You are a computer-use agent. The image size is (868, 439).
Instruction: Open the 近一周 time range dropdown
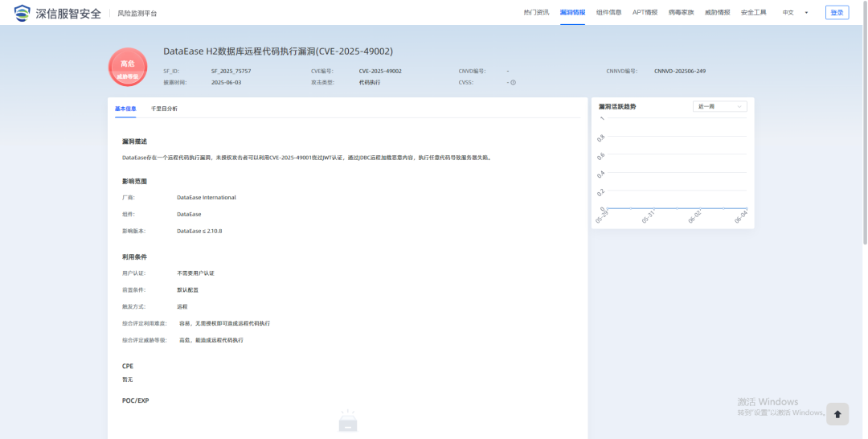click(719, 106)
